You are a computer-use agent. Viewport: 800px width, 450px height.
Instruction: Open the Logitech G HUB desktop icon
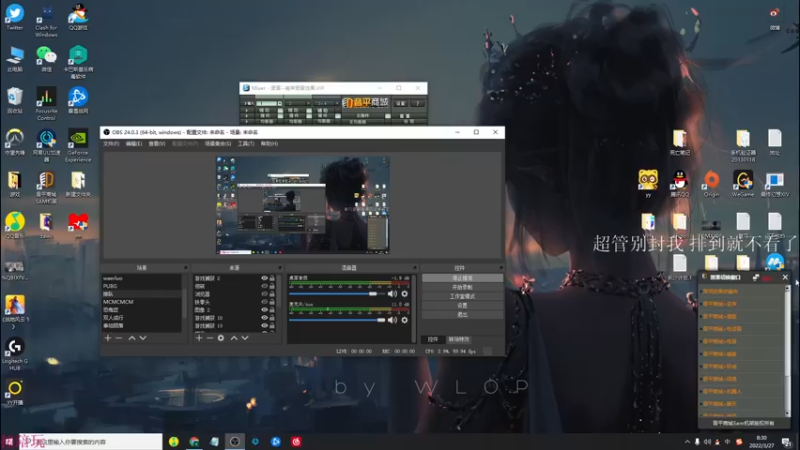(15, 354)
